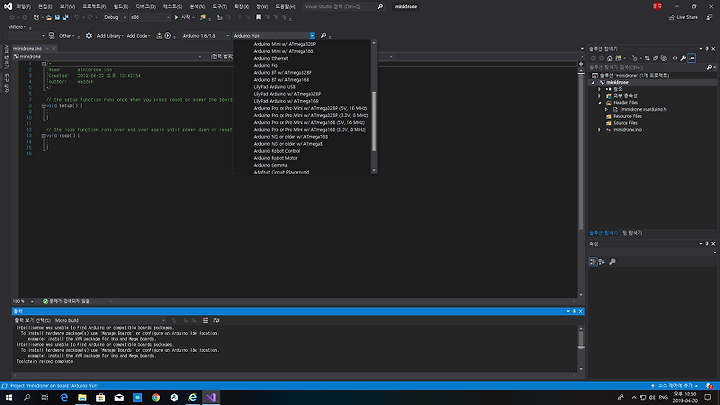Open the x86 platform dropdown

click(150, 17)
